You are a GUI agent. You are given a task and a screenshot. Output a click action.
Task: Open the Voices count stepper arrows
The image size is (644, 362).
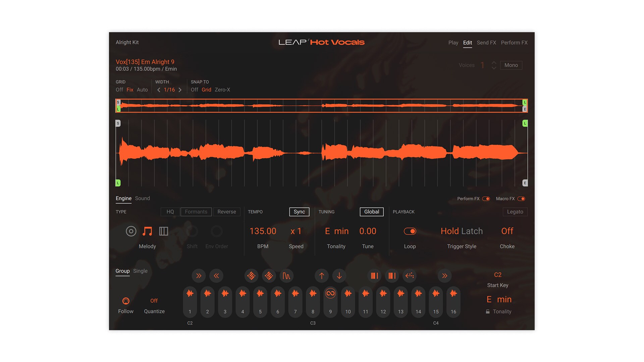point(494,65)
